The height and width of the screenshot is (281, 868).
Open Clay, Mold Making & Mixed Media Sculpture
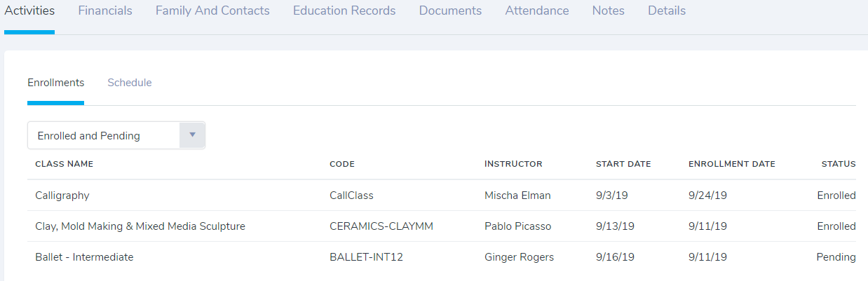(140, 226)
